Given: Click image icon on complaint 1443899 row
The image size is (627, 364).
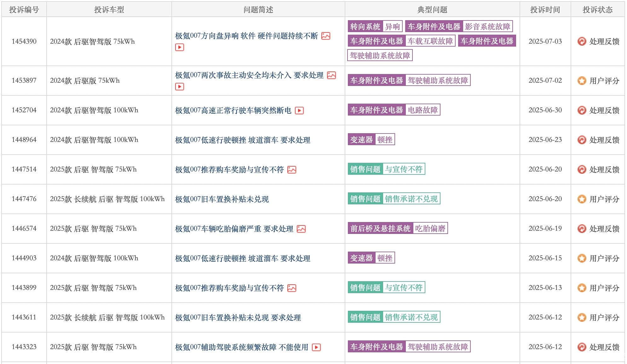Looking at the screenshot, I should 292,288.
